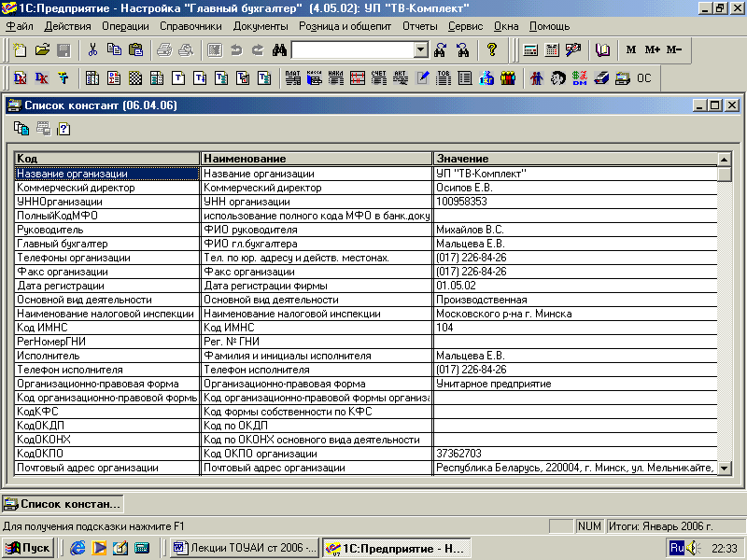Open the Calendar toolbar icon
This screenshot has height=560, width=747.
coord(552,49)
